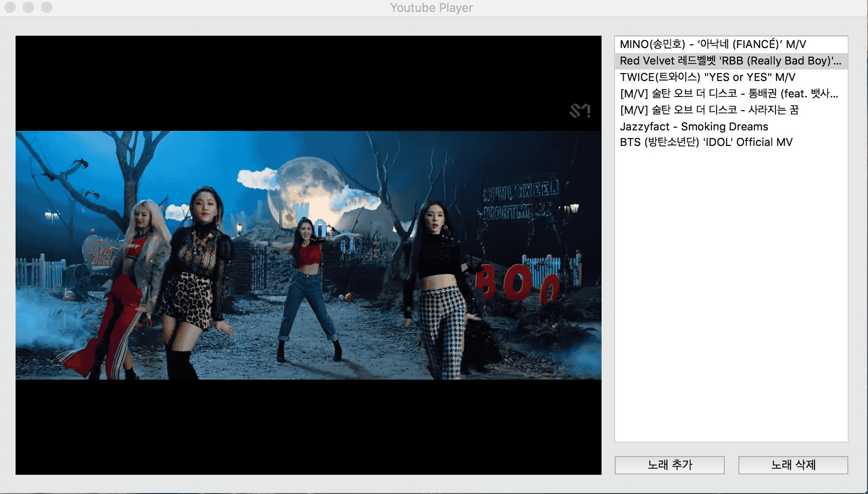
Task: Click the 노래 삭제 (delete song) button
Action: pyautogui.click(x=793, y=465)
